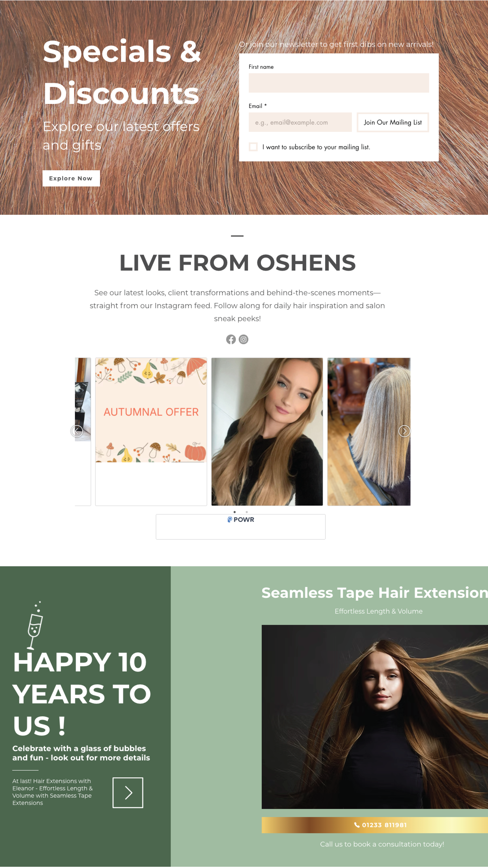Open the Instagram social icon
Viewport: 488px width, 868px height.
[x=244, y=339]
